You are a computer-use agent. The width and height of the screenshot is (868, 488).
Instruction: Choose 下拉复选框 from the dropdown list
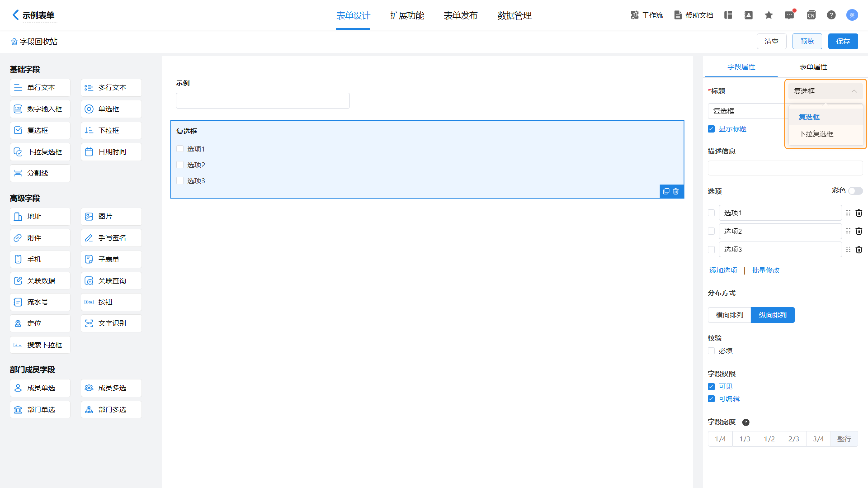(x=816, y=134)
